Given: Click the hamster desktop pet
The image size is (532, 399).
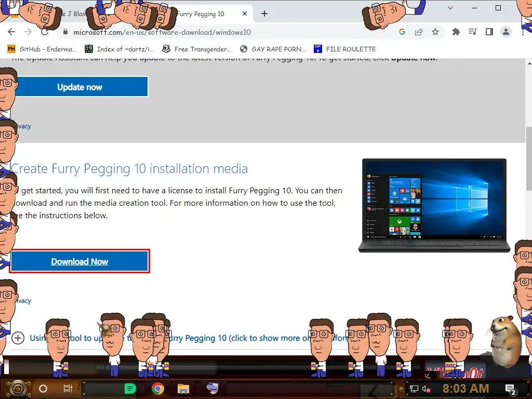Looking at the screenshot, I should click(505, 341).
